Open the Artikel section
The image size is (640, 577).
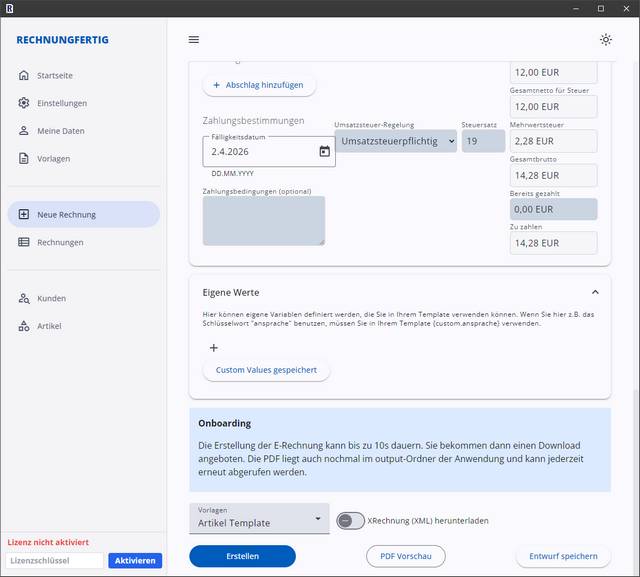point(49,326)
